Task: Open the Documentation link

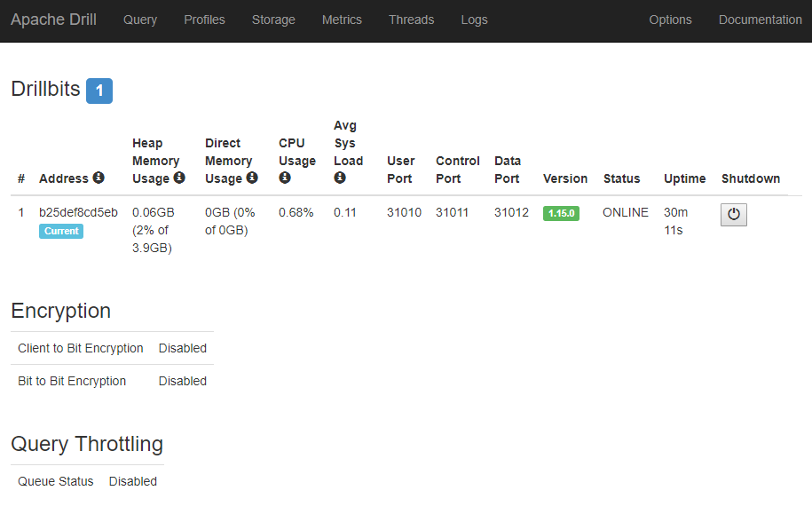Action: pos(760,20)
